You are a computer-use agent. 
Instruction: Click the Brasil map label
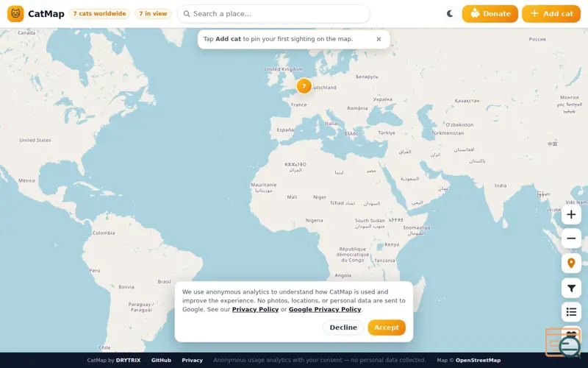pyautogui.click(x=164, y=282)
